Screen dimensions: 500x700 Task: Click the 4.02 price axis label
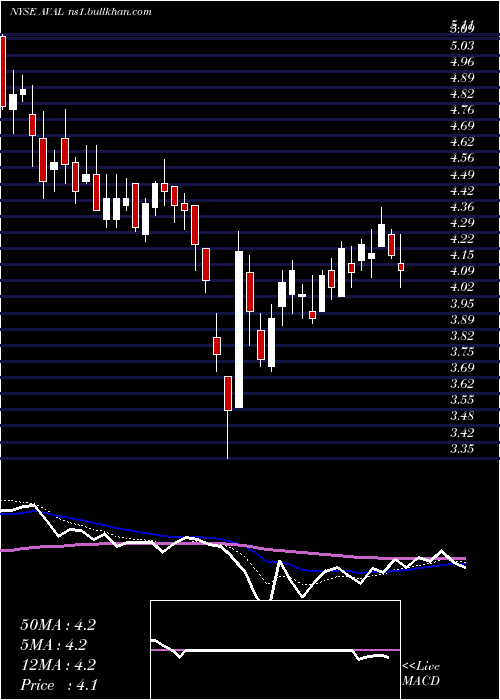pyautogui.click(x=462, y=287)
